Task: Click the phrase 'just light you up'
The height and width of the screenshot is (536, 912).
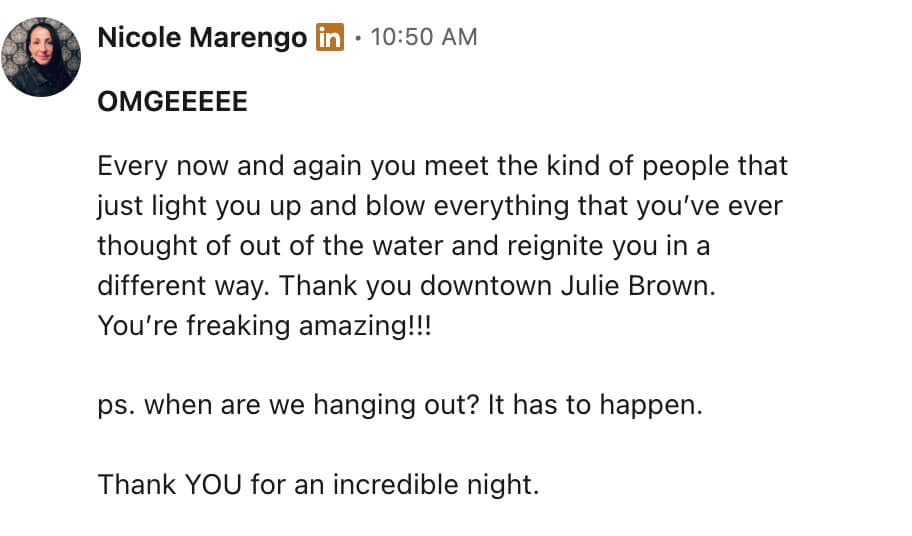Action: [199, 206]
